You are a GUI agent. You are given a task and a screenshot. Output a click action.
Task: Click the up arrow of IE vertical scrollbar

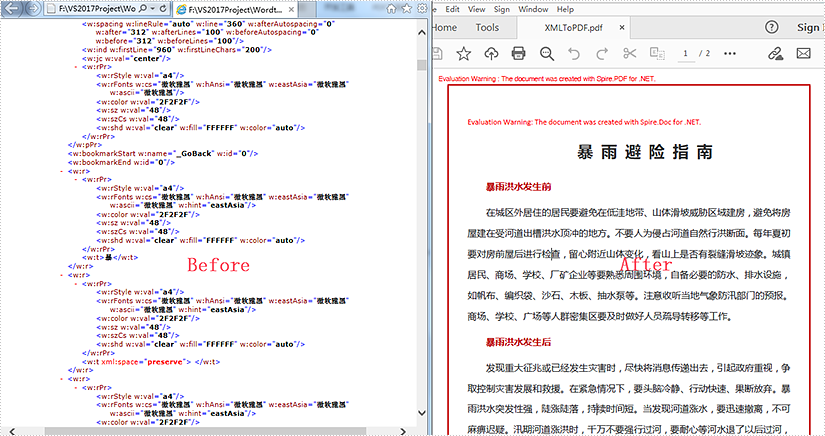[421, 33]
